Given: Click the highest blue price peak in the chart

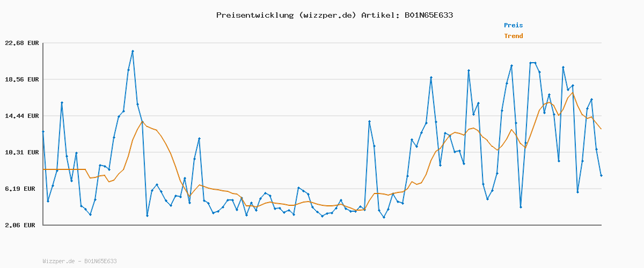Looking at the screenshot, I should tap(133, 51).
